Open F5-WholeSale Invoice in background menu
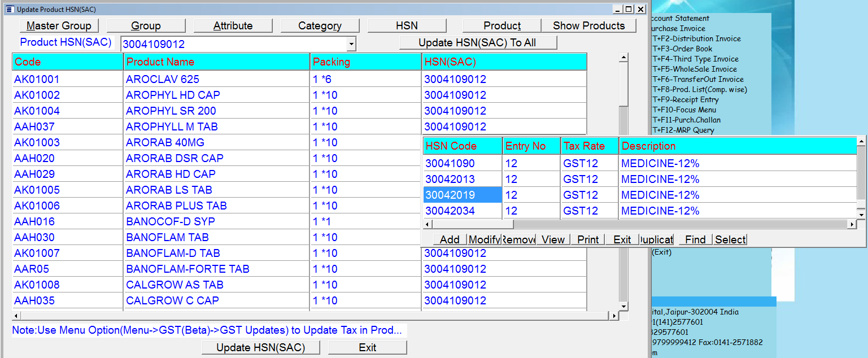The height and width of the screenshot is (358, 868). tap(695, 69)
